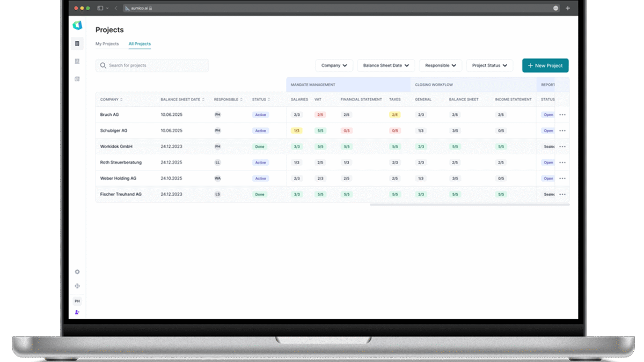
Task: Click the browser sidebar toggle icon
Action: tap(100, 8)
